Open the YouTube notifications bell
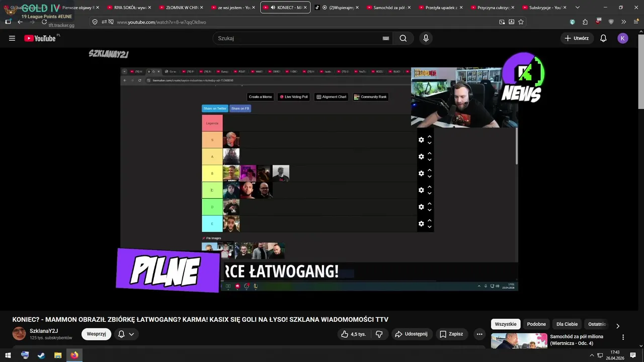The height and width of the screenshot is (362, 644). [603, 38]
